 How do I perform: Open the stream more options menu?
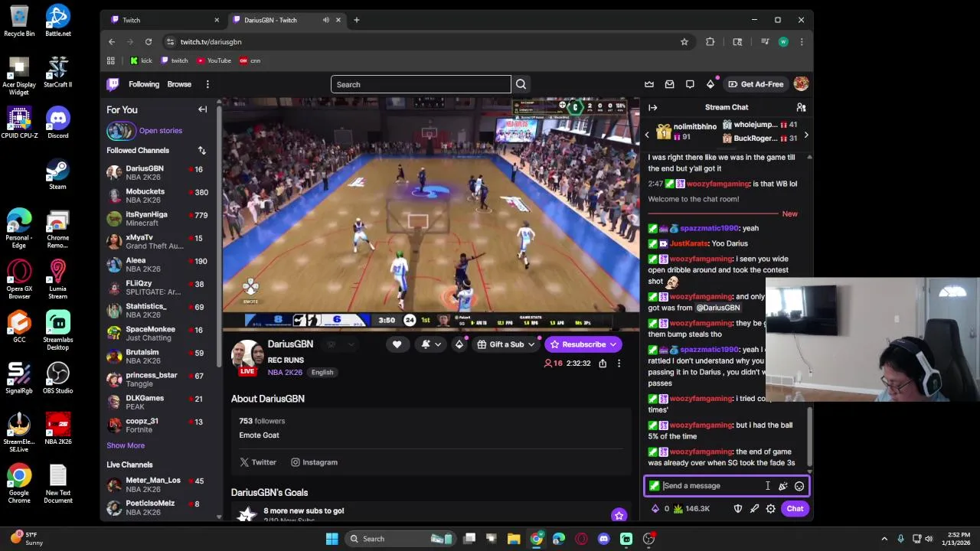click(619, 364)
